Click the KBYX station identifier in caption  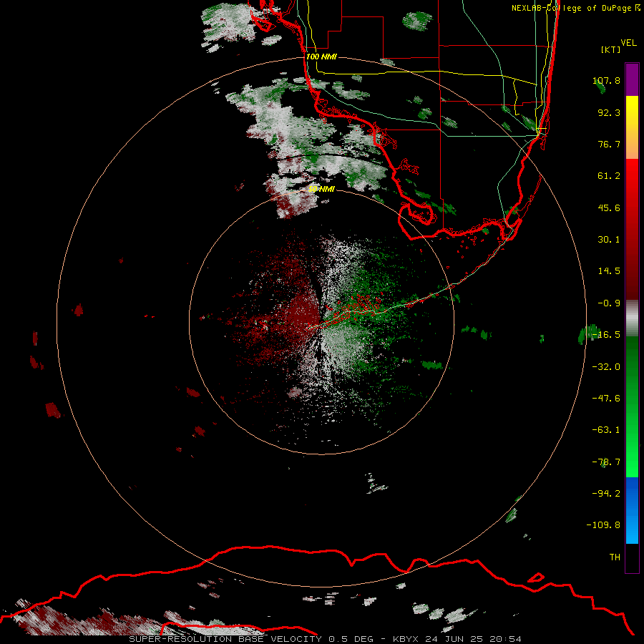(406, 639)
